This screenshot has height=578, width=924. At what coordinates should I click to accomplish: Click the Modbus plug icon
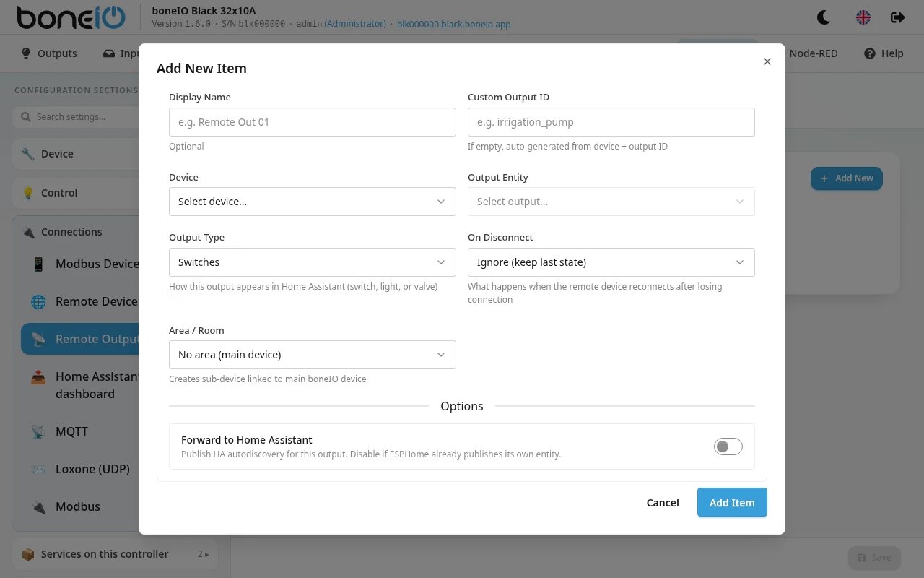tap(38, 506)
